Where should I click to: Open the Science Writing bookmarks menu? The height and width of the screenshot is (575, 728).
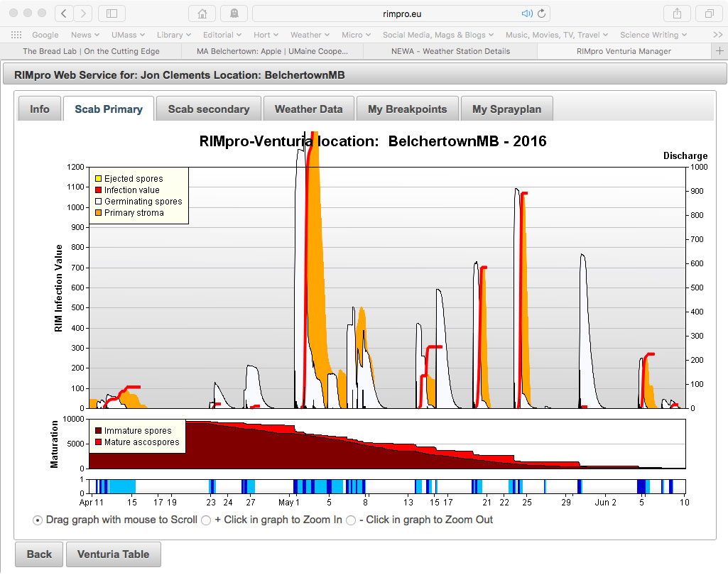click(x=653, y=35)
